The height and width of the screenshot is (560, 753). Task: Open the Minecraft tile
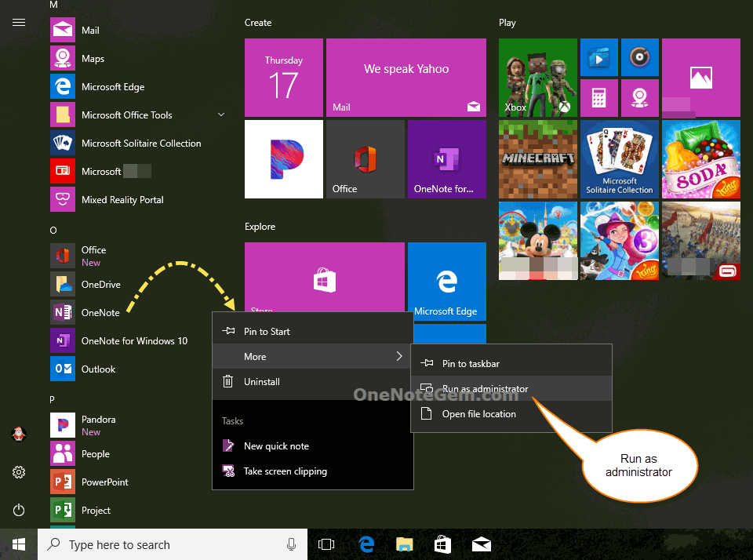click(x=538, y=159)
